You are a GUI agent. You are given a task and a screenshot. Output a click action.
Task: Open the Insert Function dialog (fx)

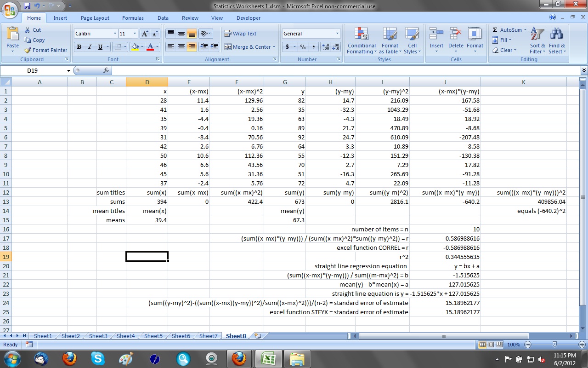(106, 70)
